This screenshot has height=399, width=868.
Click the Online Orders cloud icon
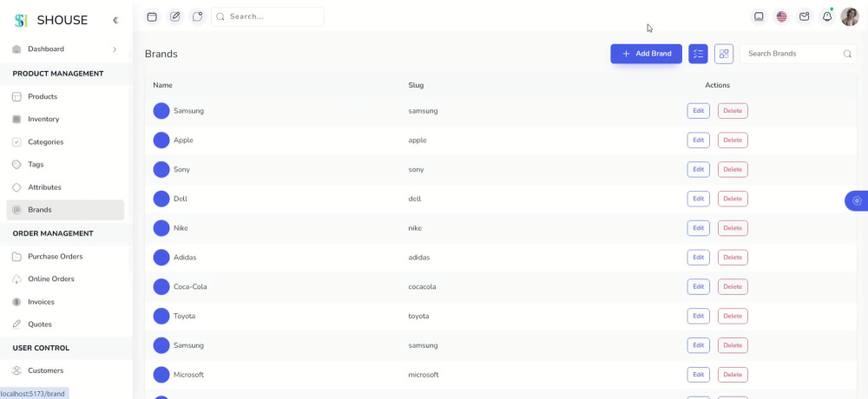[16, 279]
